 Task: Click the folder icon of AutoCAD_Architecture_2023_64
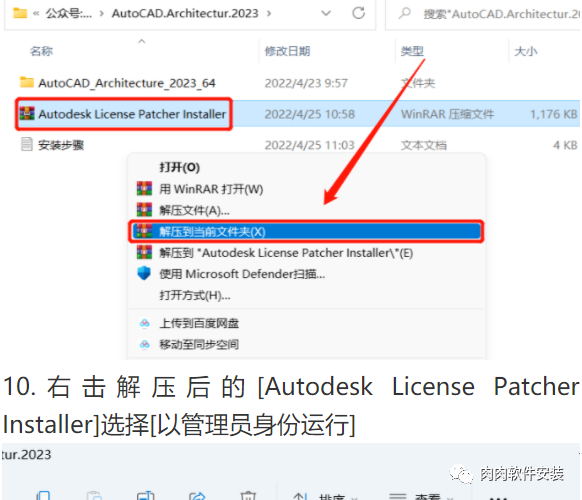(27, 82)
